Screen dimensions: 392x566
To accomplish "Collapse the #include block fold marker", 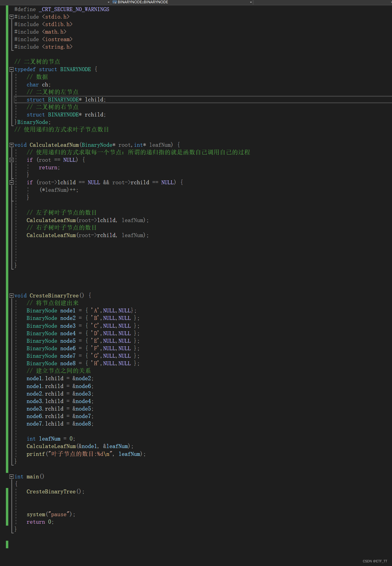I will [x=11, y=17].
